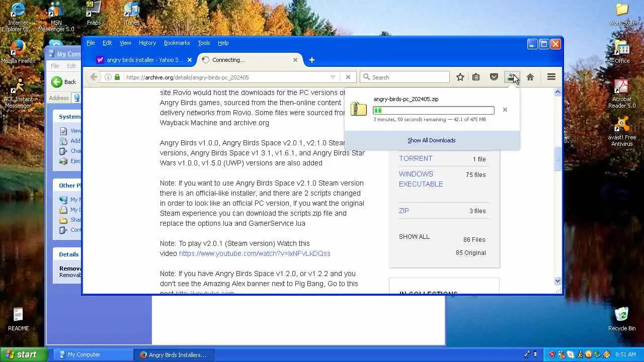Click the vertical scrollbar thumb in Firefox
The height and width of the screenshot is (362, 644).
[x=557, y=159]
